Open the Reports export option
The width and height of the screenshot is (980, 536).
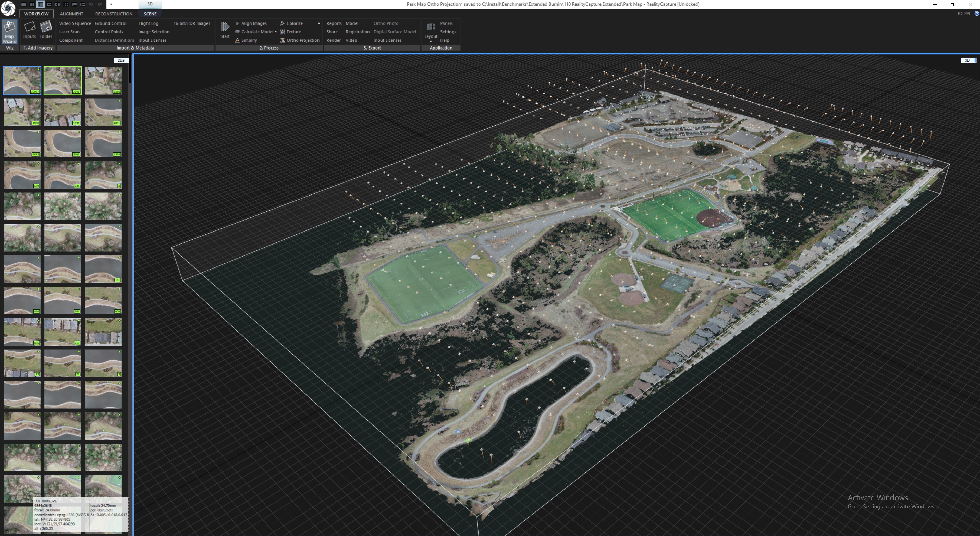click(334, 23)
